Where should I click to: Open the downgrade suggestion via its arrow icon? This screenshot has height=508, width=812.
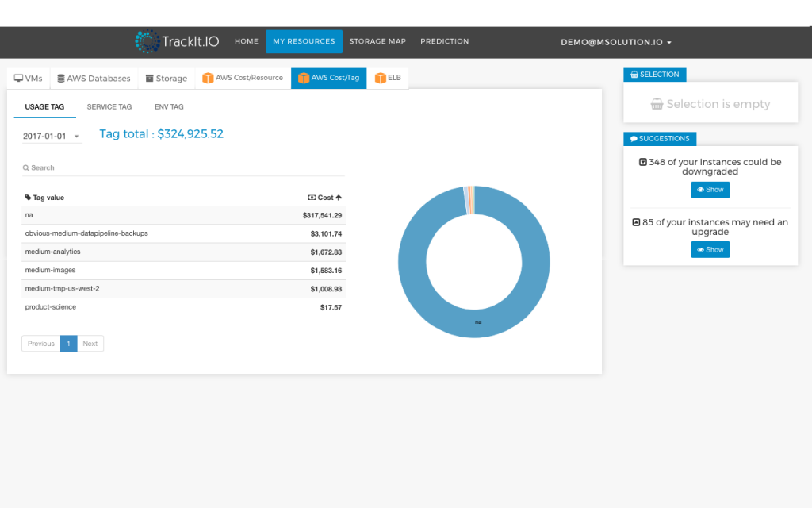click(642, 161)
